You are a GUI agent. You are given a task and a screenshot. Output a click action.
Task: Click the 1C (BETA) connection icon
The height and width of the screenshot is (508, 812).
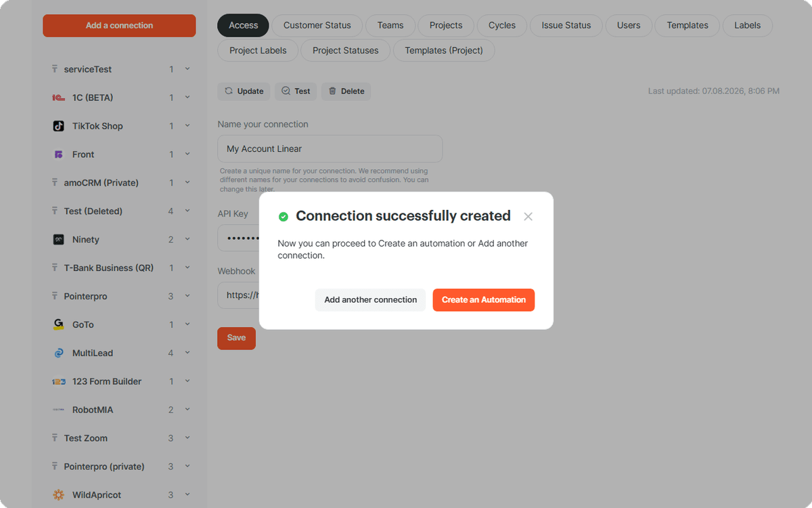[x=59, y=98]
